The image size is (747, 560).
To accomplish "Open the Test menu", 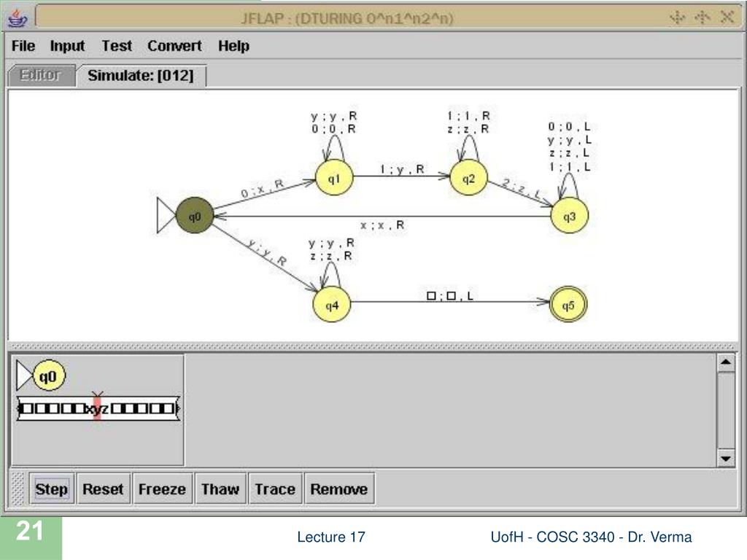I will (x=117, y=46).
